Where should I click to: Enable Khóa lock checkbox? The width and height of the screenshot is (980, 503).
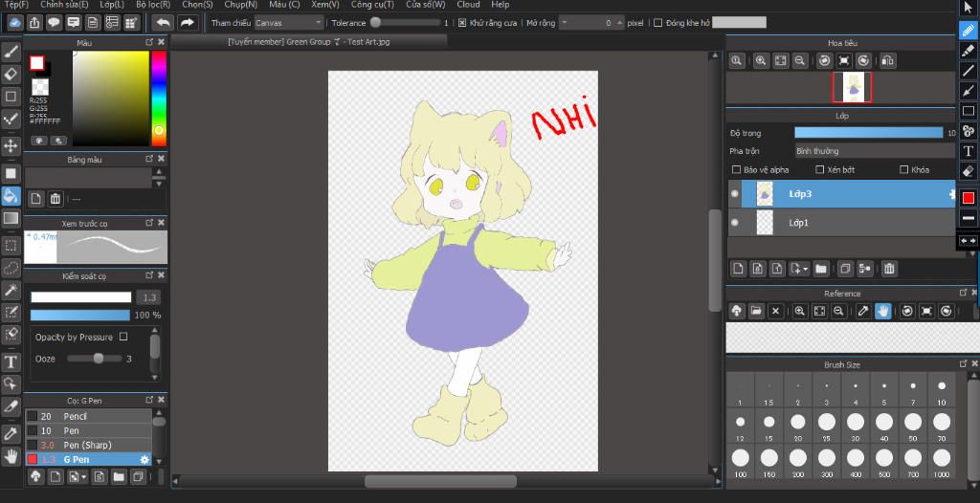[903, 169]
